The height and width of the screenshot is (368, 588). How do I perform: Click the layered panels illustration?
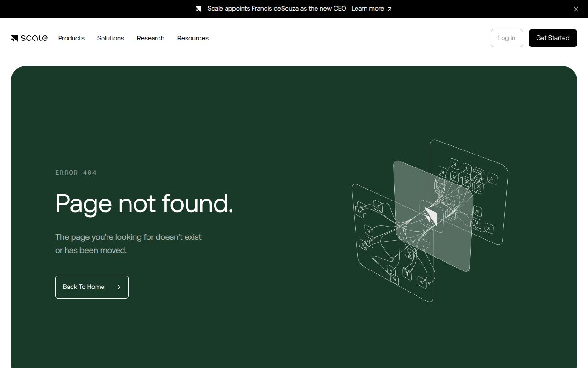point(430,221)
